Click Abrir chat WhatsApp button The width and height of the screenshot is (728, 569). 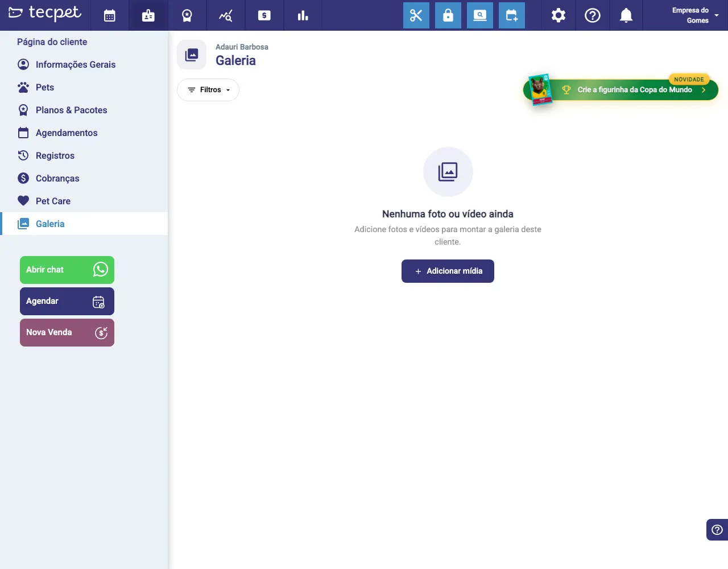click(x=67, y=270)
